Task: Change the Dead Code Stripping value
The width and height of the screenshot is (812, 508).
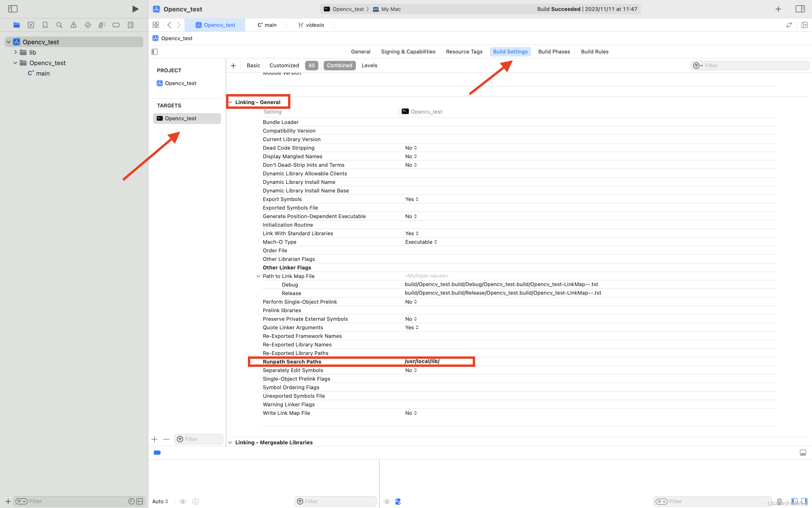Action: (x=411, y=148)
